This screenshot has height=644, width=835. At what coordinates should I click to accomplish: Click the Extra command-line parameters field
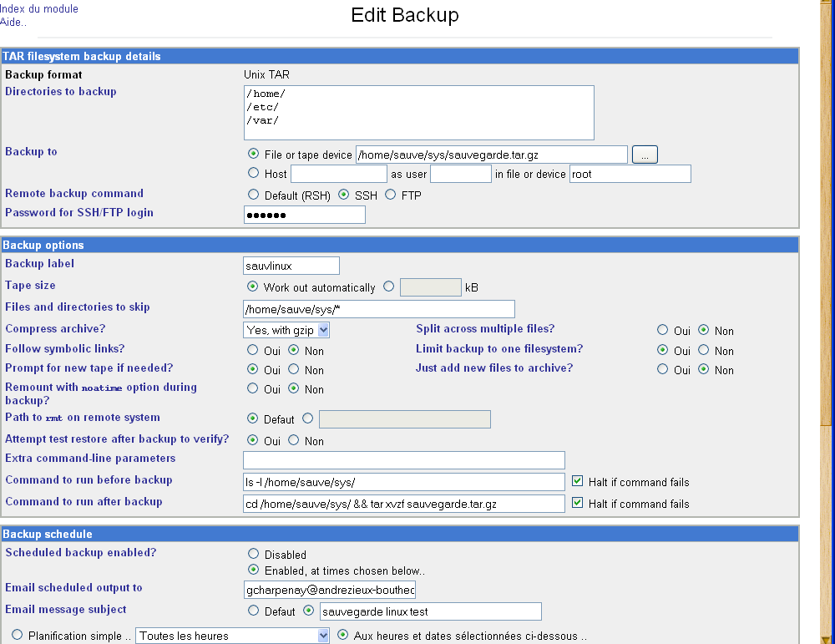(x=404, y=460)
